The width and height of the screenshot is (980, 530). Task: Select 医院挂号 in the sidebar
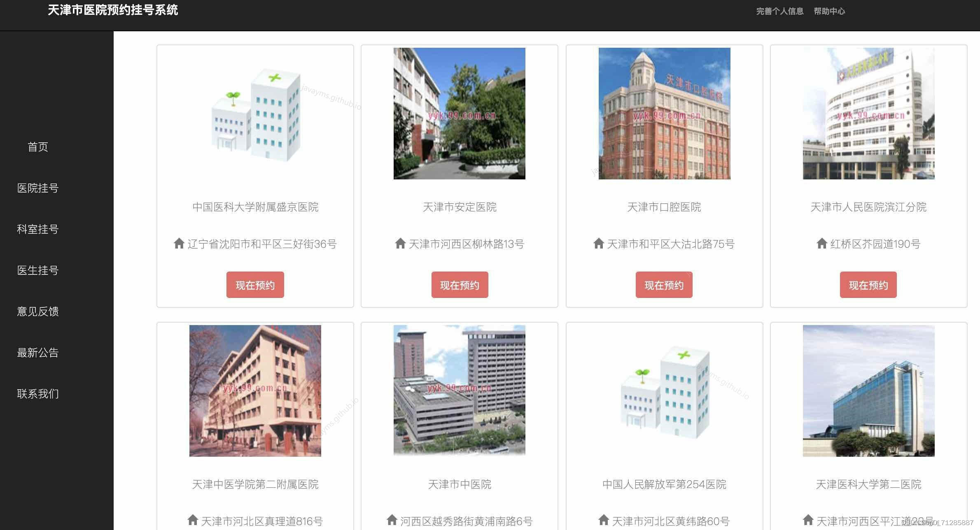tap(38, 188)
